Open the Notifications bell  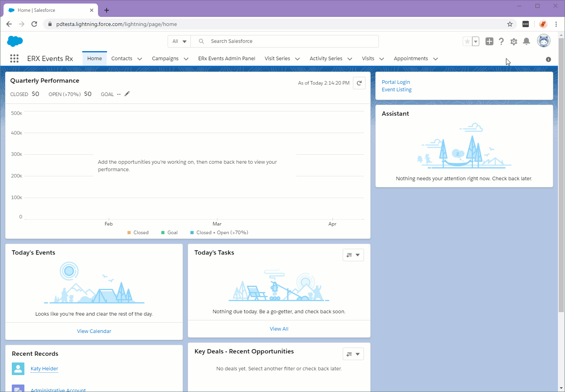point(526,41)
